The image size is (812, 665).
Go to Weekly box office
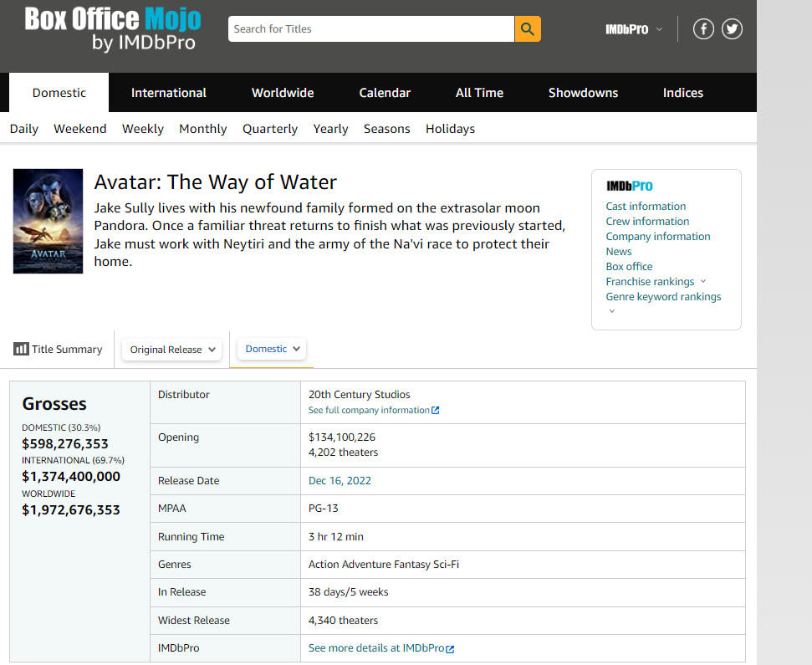pos(143,129)
